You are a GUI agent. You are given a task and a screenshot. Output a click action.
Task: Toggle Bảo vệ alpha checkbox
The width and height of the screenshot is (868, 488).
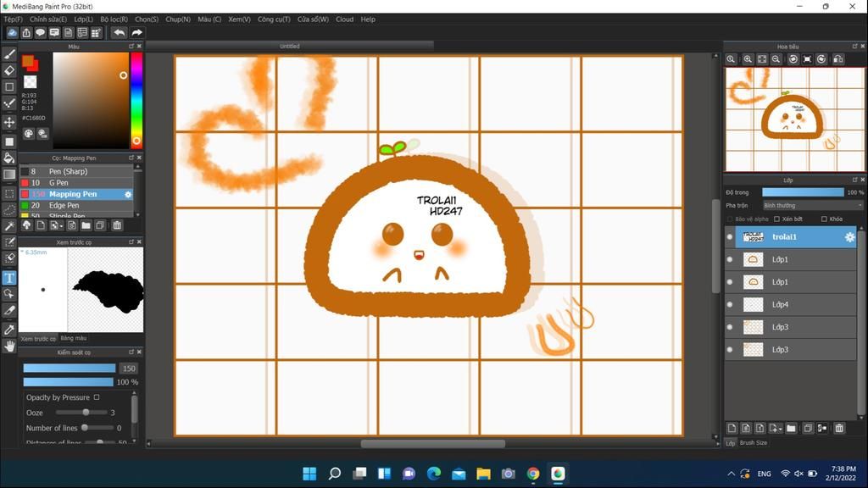pyautogui.click(x=730, y=219)
